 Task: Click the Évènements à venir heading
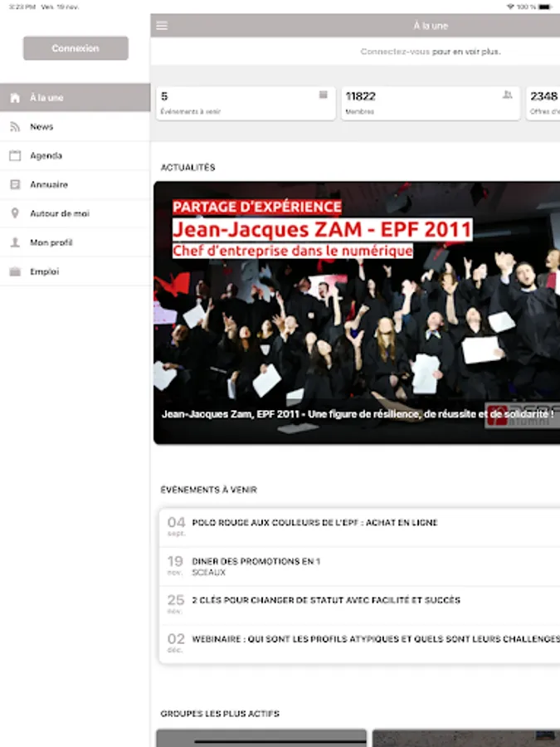208,490
